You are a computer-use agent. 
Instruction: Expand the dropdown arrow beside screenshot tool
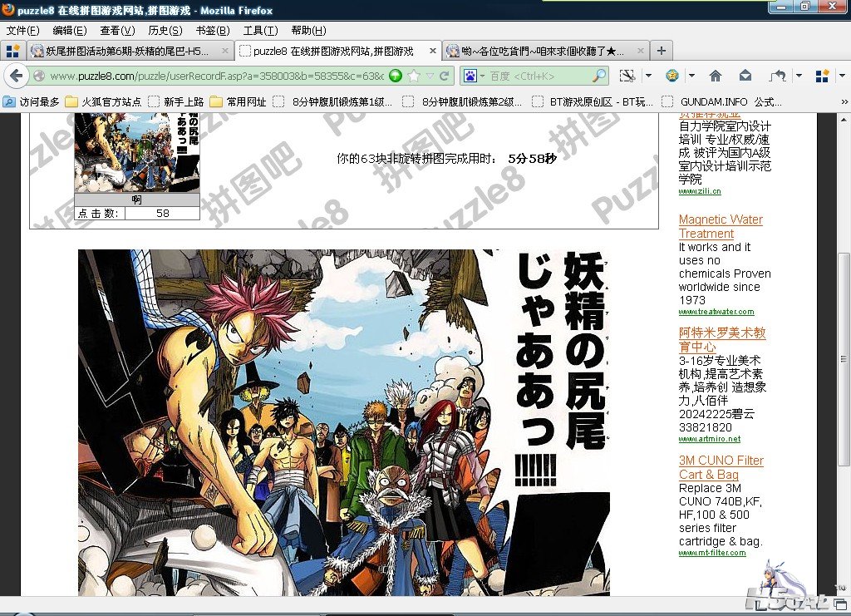(x=648, y=76)
